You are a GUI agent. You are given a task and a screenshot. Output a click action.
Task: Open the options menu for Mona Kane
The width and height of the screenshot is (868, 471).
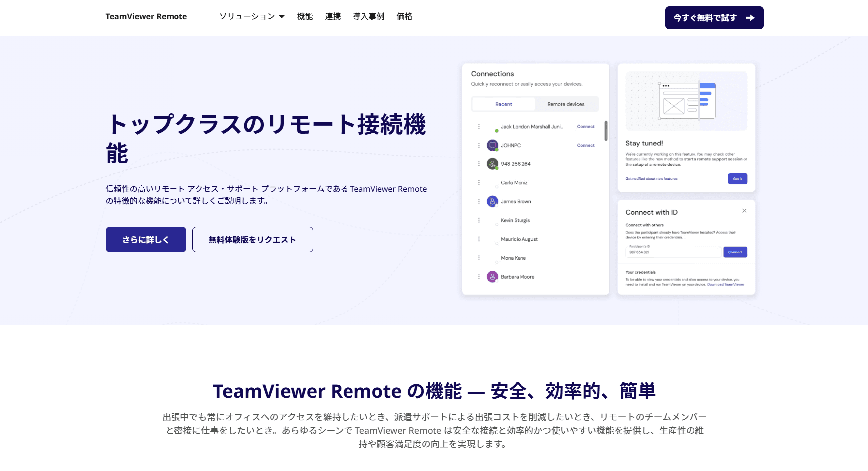[479, 258]
